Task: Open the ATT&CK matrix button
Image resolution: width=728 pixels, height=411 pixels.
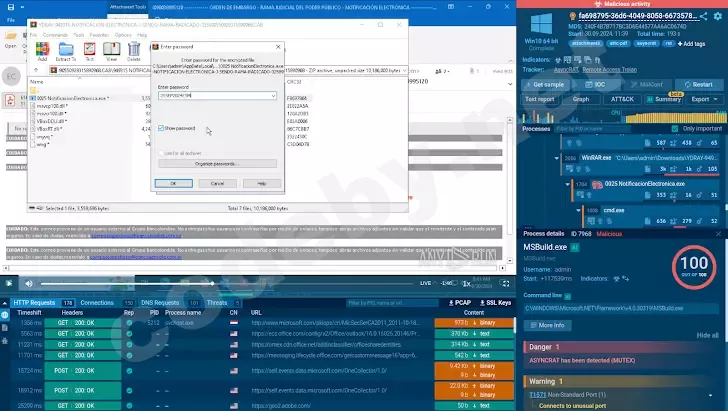Action: pyautogui.click(x=622, y=99)
